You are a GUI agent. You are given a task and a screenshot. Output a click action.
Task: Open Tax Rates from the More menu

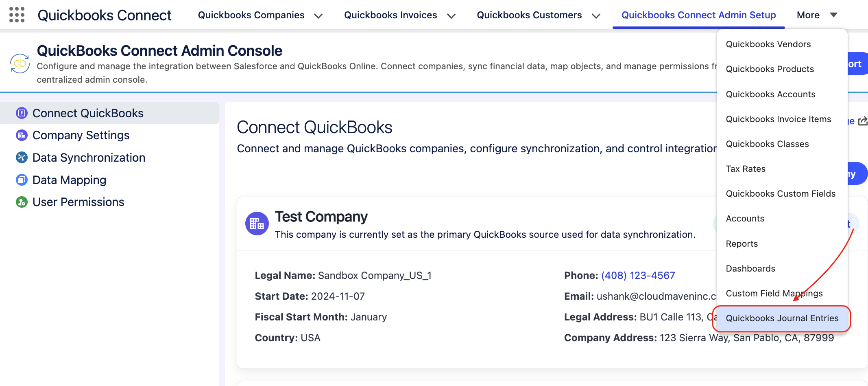click(x=782, y=169)
